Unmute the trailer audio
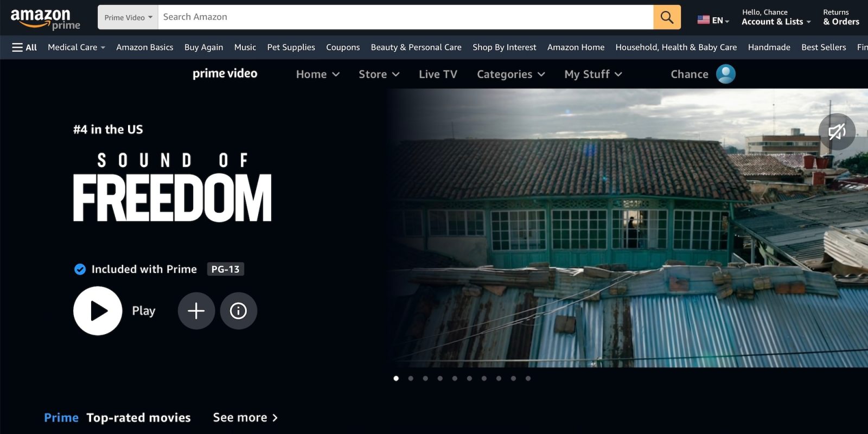 pos(837,132)
